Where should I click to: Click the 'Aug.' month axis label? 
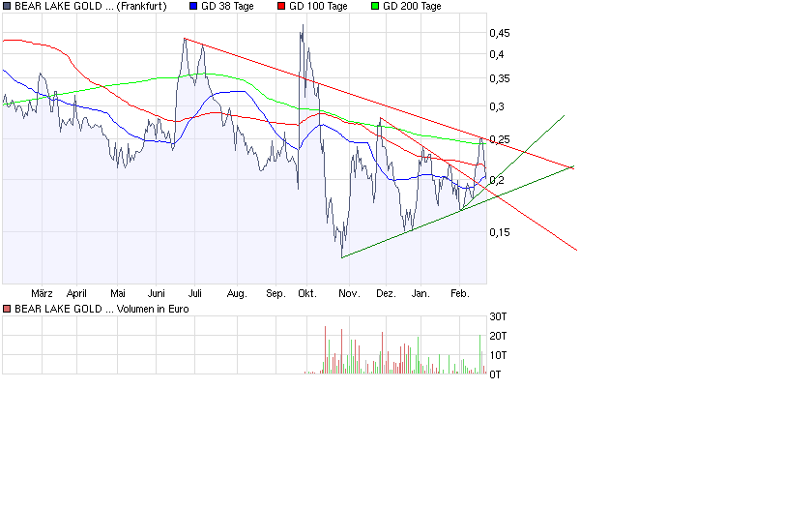coord(237,294)
